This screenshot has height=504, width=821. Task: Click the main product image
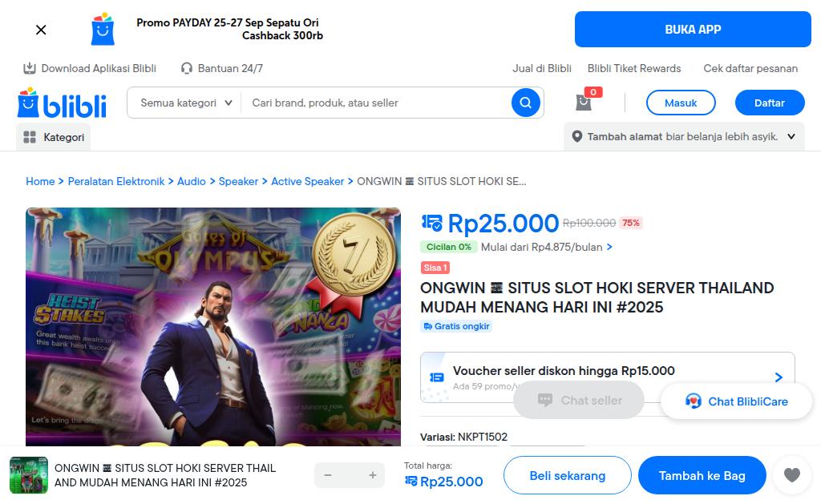213,326
